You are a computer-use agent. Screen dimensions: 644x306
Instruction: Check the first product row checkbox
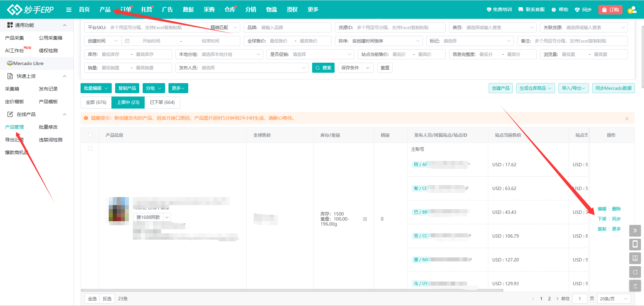point(90,148)
